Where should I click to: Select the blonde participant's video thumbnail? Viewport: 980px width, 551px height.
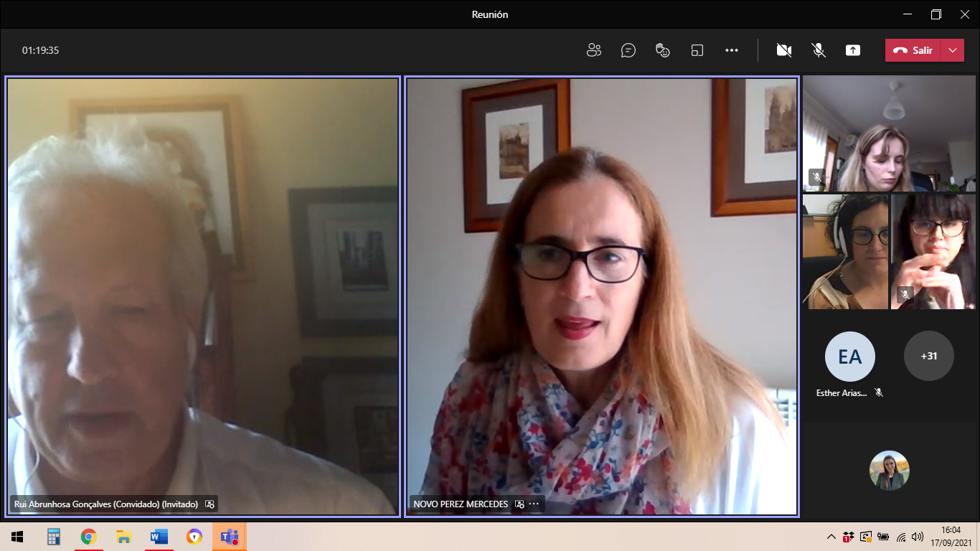pyautogui.click(x=889, y=133)
